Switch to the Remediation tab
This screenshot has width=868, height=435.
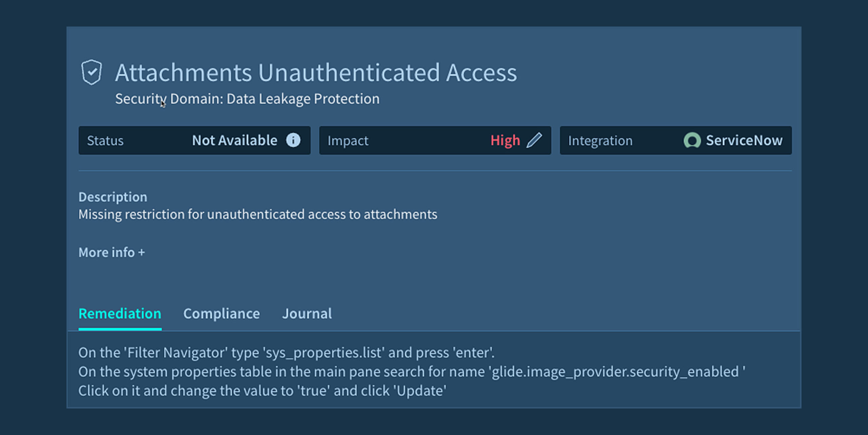[120, 314]
